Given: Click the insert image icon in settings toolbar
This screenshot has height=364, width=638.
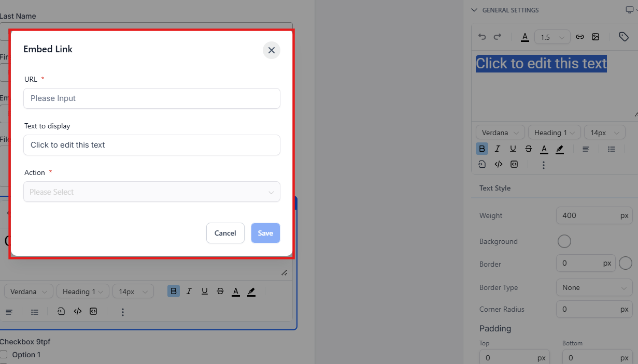Looking at the screenshot, I should (x=596, y=37).
